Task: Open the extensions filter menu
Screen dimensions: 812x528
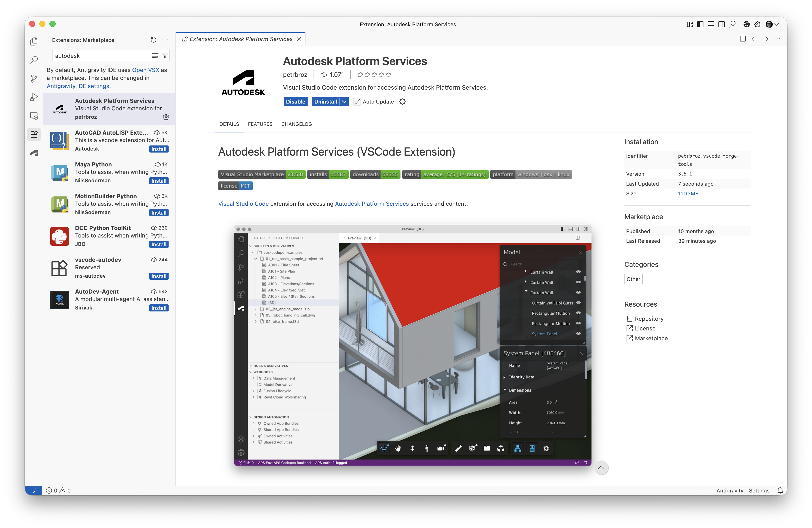Action: (165, 56)
